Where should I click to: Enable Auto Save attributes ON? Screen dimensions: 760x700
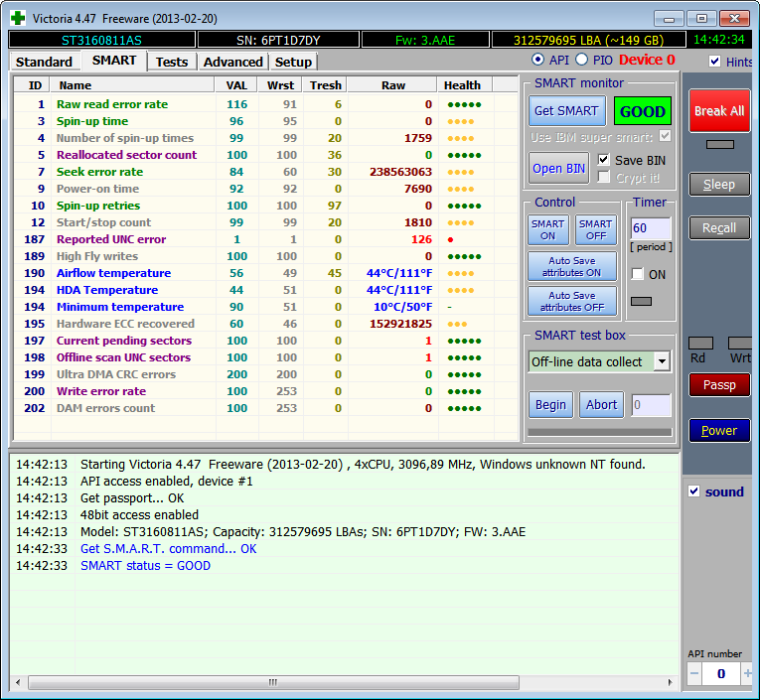(x=572, y=266)
